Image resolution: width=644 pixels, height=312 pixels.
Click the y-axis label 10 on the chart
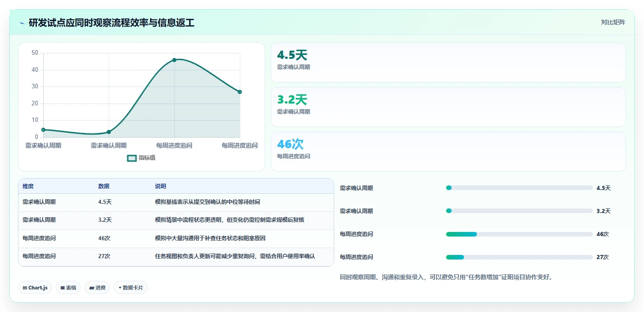[x=35, y=120]
